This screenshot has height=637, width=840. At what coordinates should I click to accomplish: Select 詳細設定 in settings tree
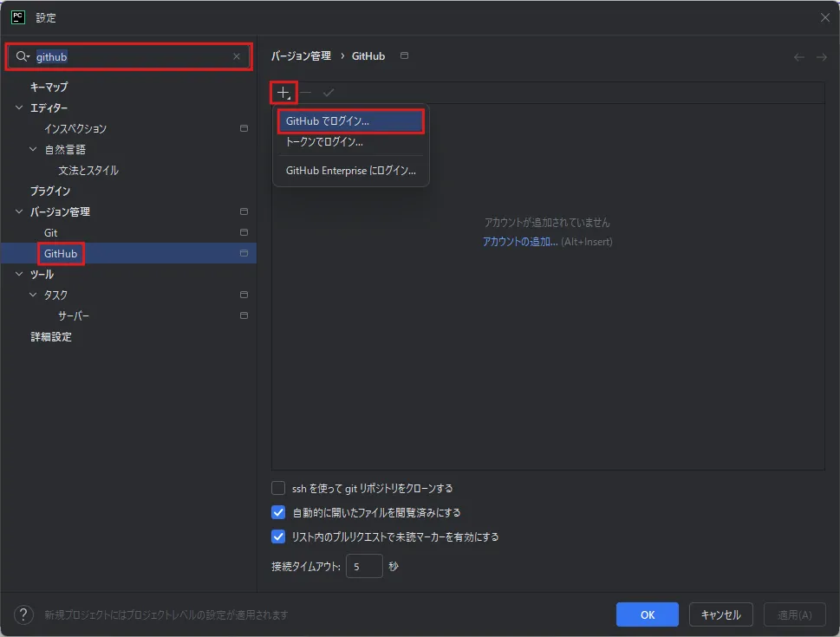click(51, 336)
